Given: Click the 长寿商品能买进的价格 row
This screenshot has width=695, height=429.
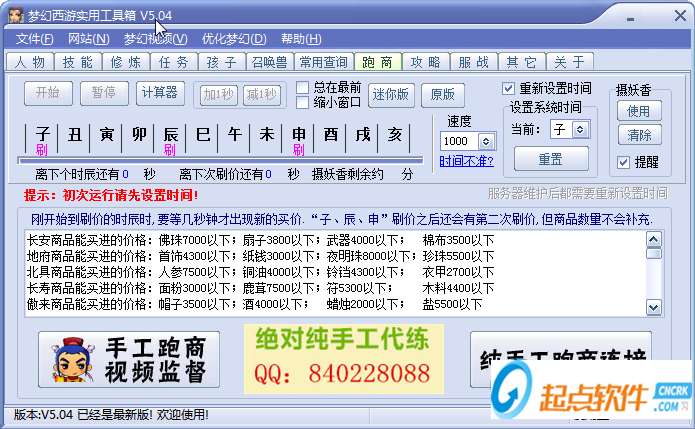Looking at the screenshot, I should pos(260,288).
